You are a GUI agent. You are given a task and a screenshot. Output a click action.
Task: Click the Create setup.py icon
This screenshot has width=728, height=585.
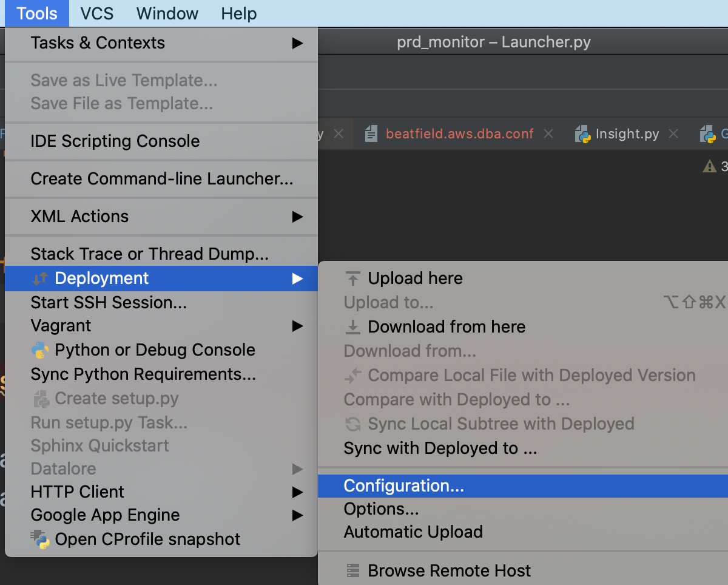pos(40,399)
